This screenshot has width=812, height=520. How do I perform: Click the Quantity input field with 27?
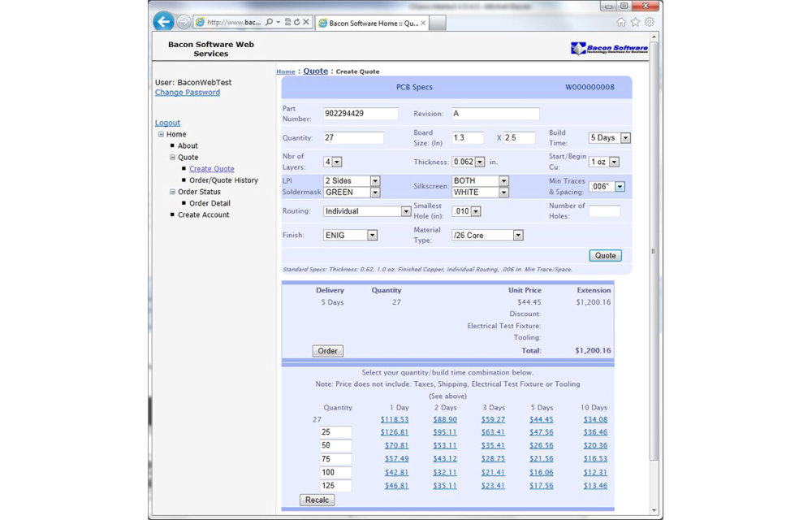[x=353, y=138]
